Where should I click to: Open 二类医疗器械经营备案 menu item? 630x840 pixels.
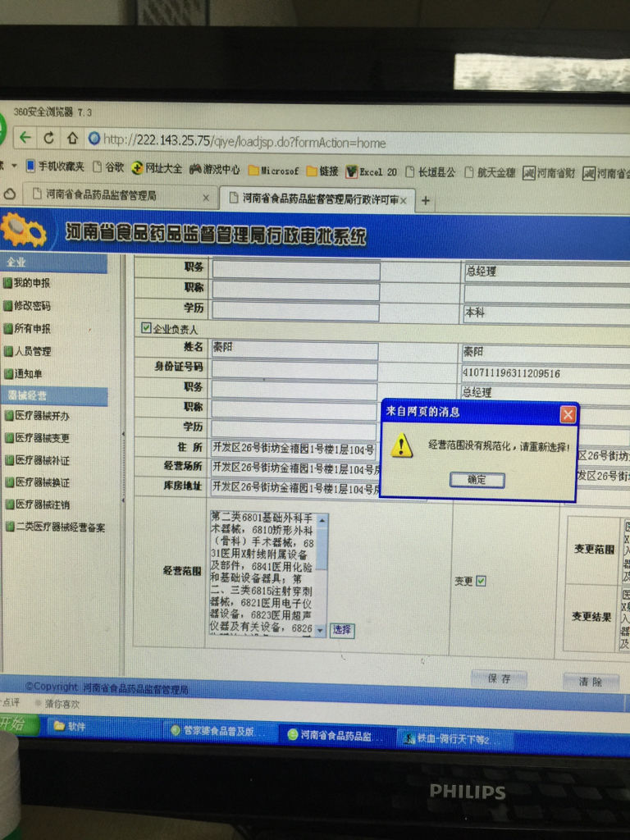(x=55, y=527)
